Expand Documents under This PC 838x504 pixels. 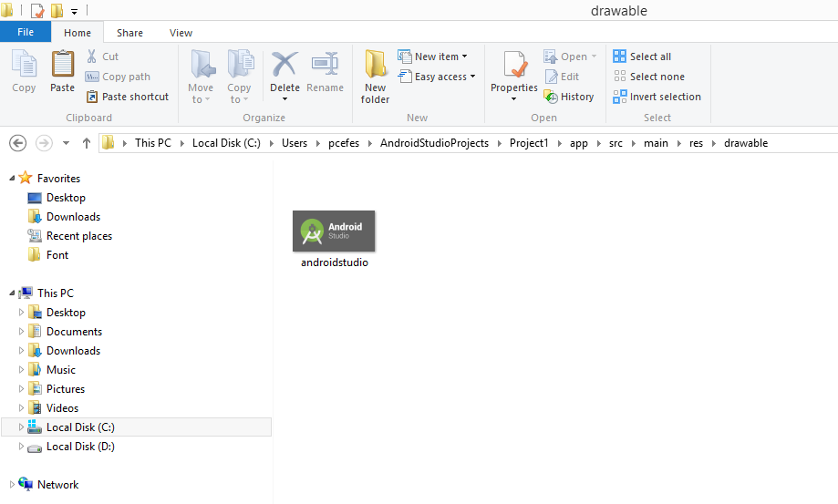21,332
